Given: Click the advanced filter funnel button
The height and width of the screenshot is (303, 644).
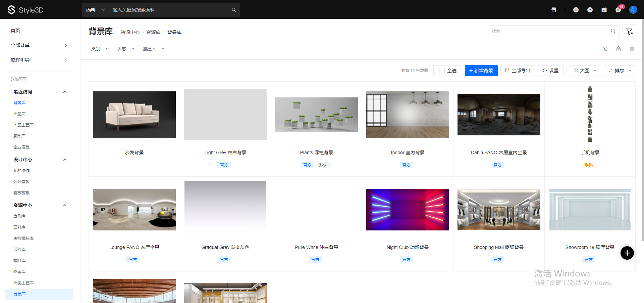Looking at the screenshot, I should tap(629, 32).
